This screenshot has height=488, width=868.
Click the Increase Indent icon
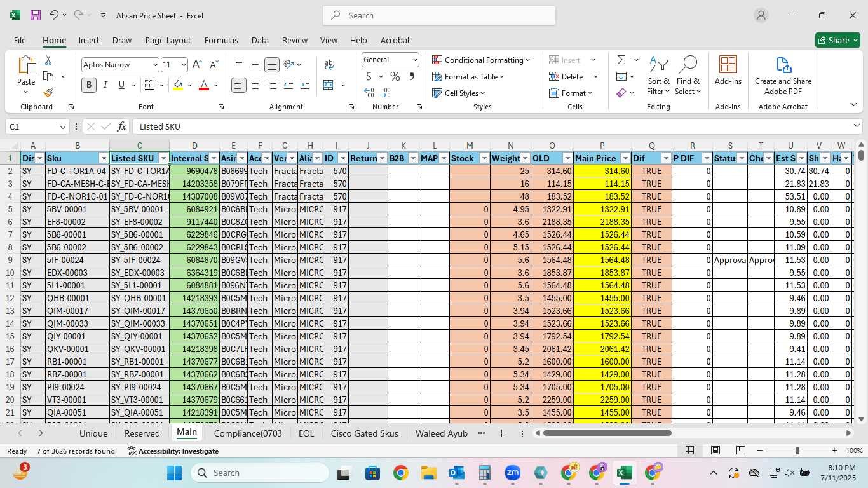tap(305, 85)
